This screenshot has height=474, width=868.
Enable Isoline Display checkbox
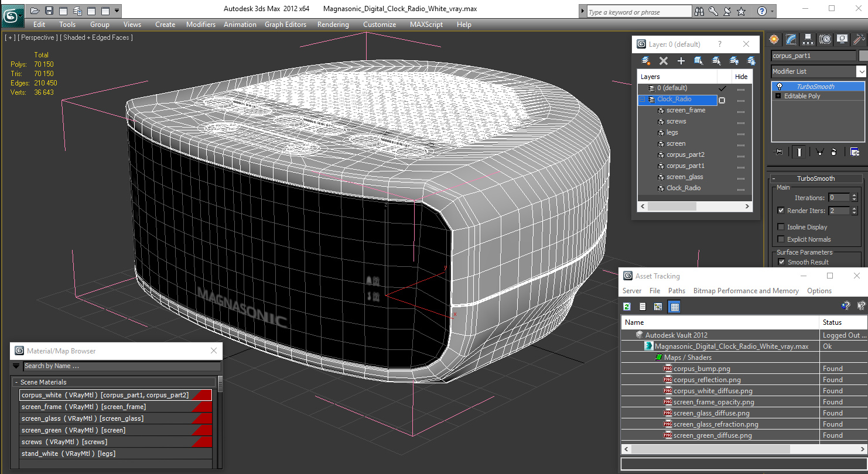tap(781, 227)
